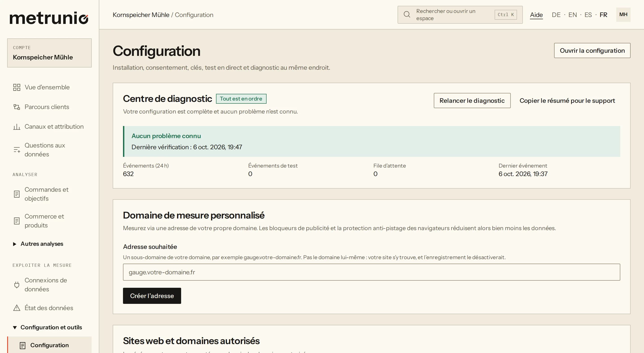
Task: Click the Événements (24 h) value 632
Action: point(128,174)
